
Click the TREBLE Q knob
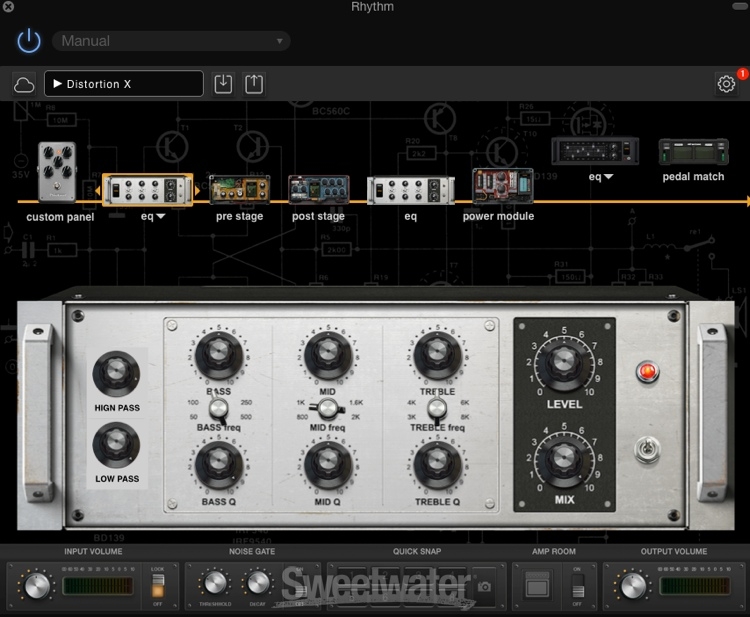(x=437, y=465)
